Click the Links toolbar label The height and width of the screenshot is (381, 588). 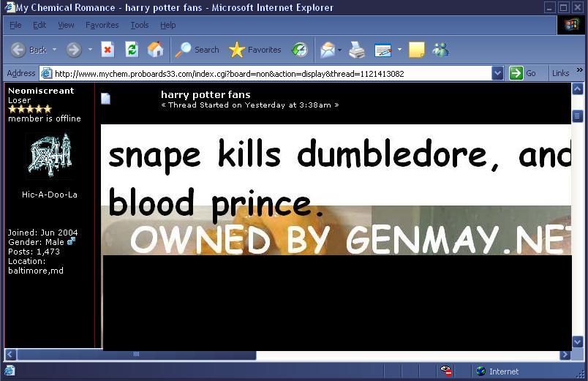pos(560,73)
